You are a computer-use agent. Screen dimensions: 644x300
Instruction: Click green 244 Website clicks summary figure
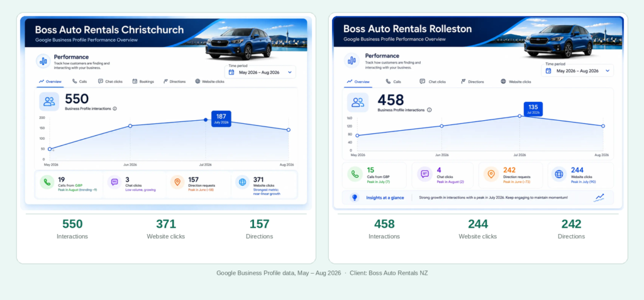pos(478,224)
